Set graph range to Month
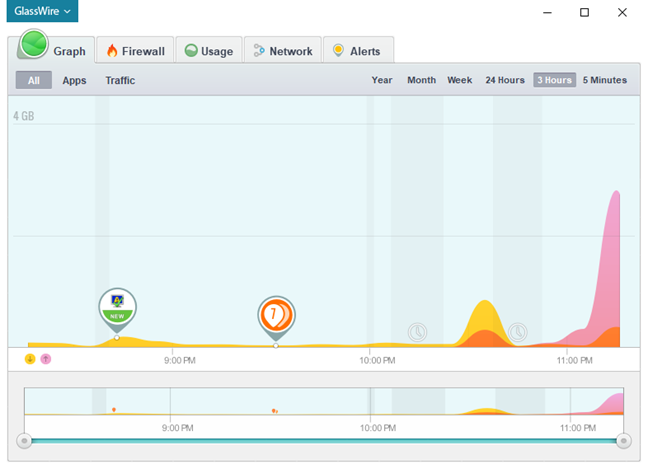Image resolution: width=648 pixels, height=469 pixels. click(422, 80)
